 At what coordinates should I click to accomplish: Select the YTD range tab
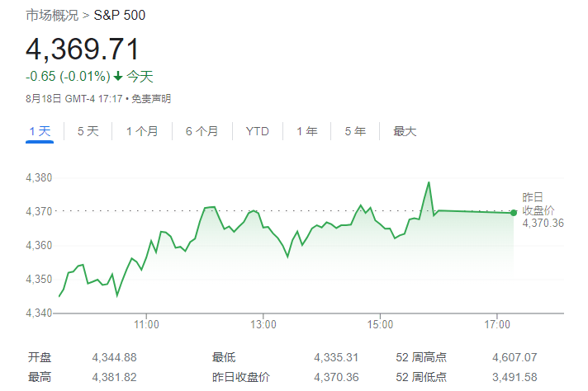(x=258, y=131)
